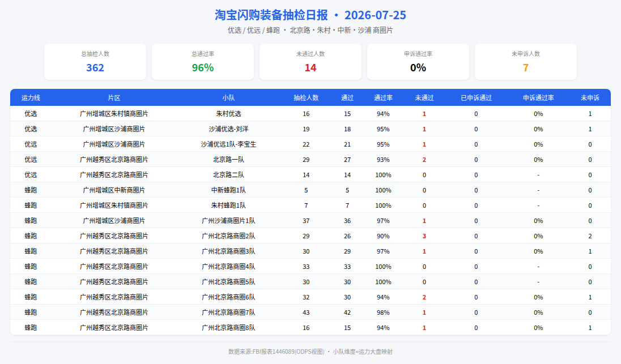This screenshot has width=621, height=364.
Task: Click 已申诉通过 0 in 朱村优选 row
Action: pos(476,114)
